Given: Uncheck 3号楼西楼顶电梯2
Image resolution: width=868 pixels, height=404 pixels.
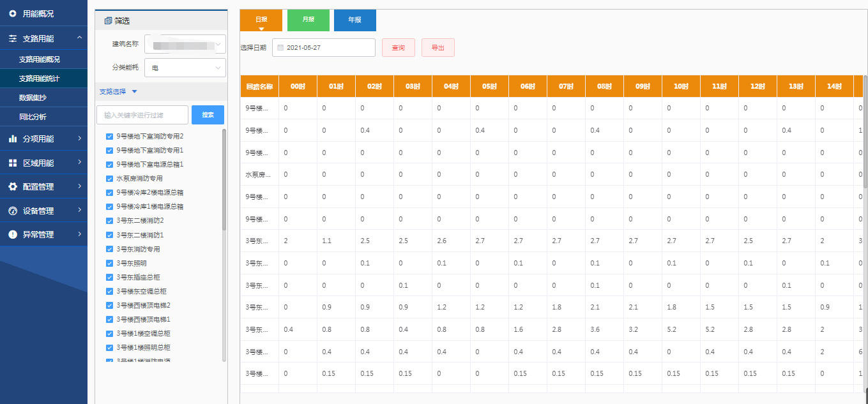Looking at the screenshot, I should (x=109, y=305).
